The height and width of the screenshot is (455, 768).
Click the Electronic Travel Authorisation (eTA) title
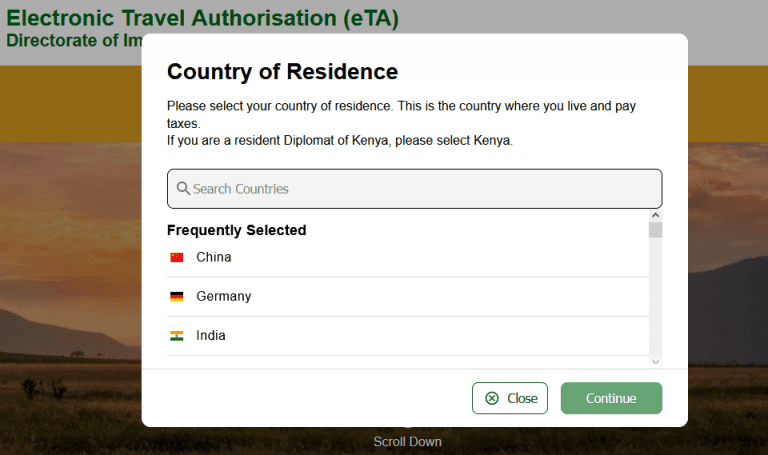(202, 19)
